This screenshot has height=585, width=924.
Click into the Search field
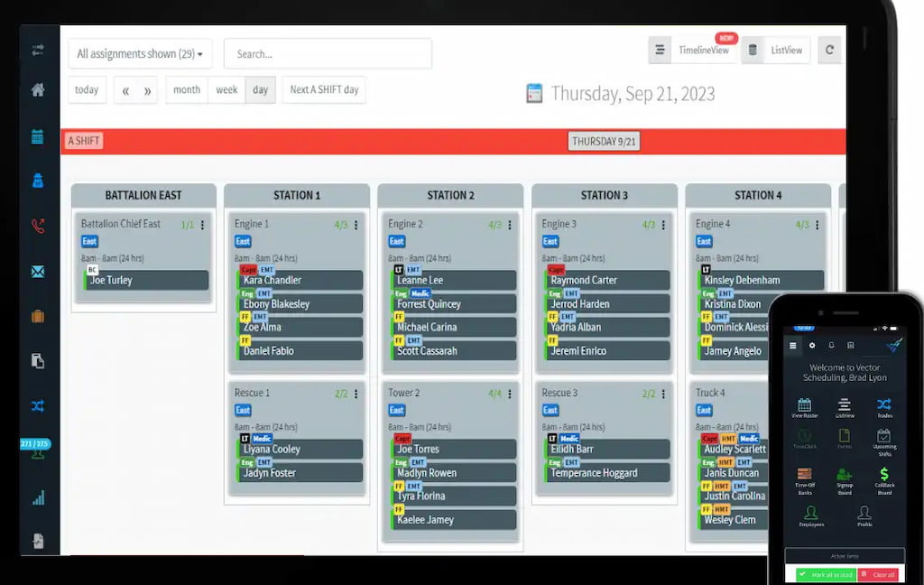328,53
